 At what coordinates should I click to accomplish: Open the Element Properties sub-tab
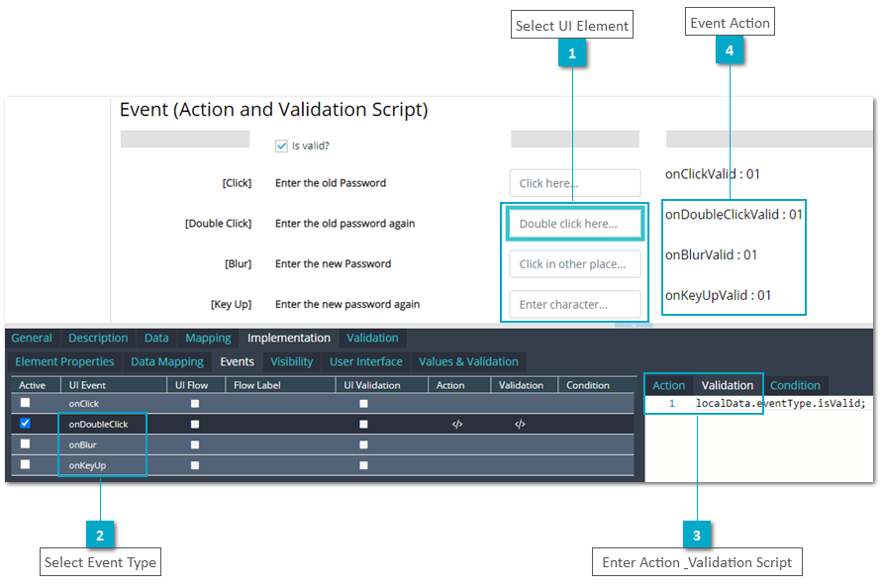point(64,361)
